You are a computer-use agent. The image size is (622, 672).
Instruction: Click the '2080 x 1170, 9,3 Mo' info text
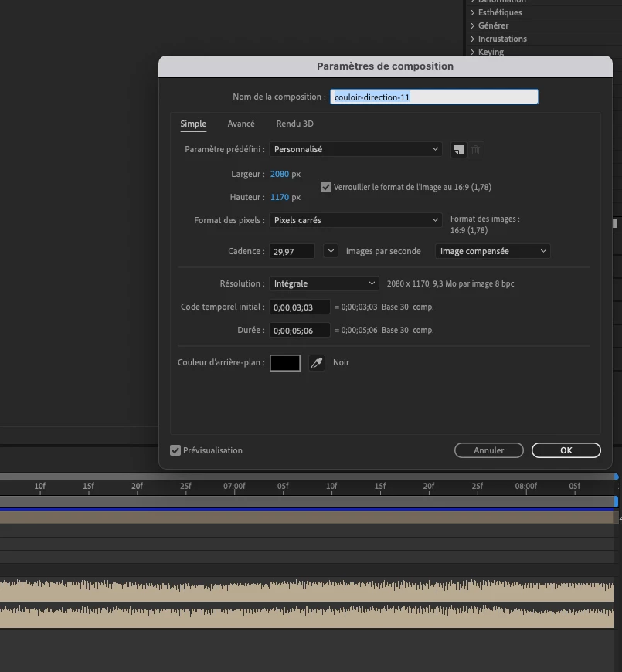pos(450,283)
